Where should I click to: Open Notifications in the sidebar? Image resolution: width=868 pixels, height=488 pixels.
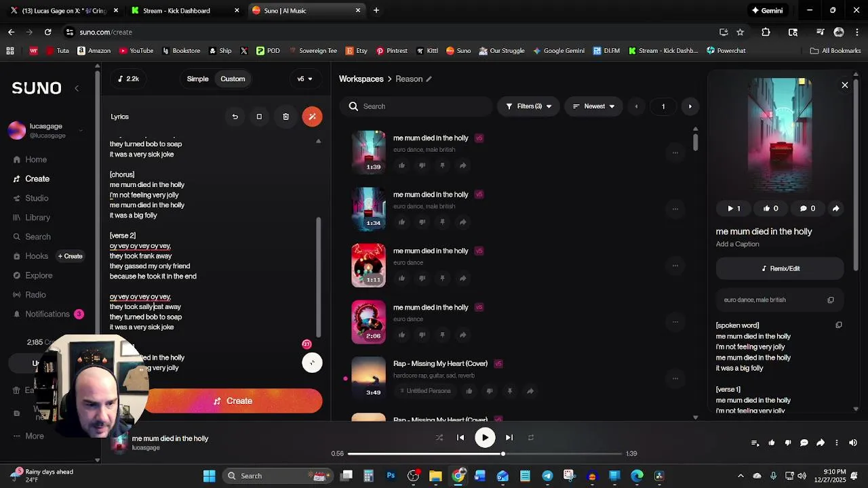click(47, 314)
